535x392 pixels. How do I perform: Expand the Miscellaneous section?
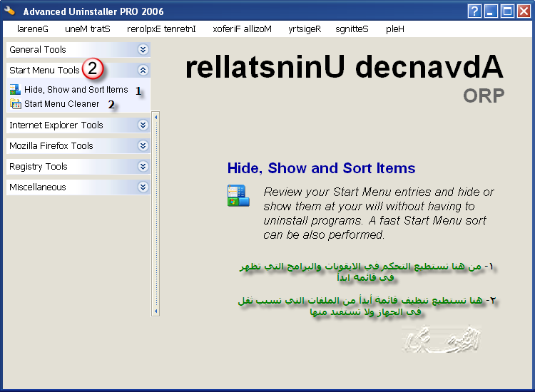pos(143,187)
